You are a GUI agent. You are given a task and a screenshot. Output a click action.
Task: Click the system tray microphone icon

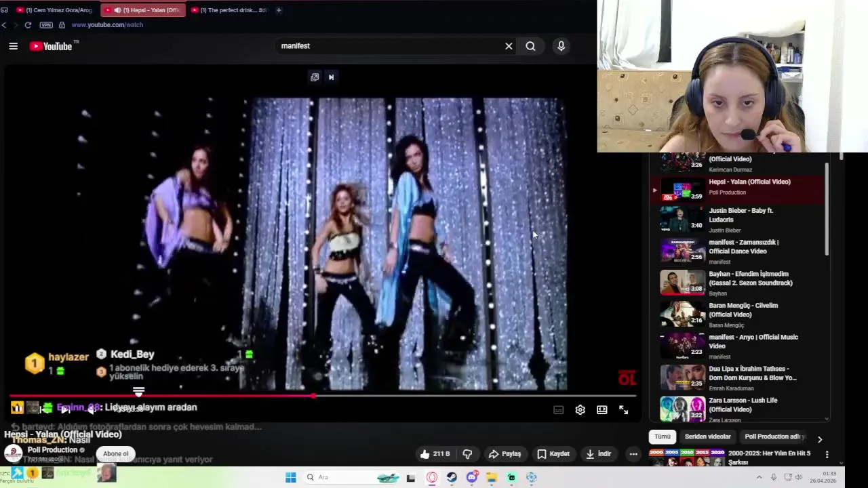[x=774, y=478]
